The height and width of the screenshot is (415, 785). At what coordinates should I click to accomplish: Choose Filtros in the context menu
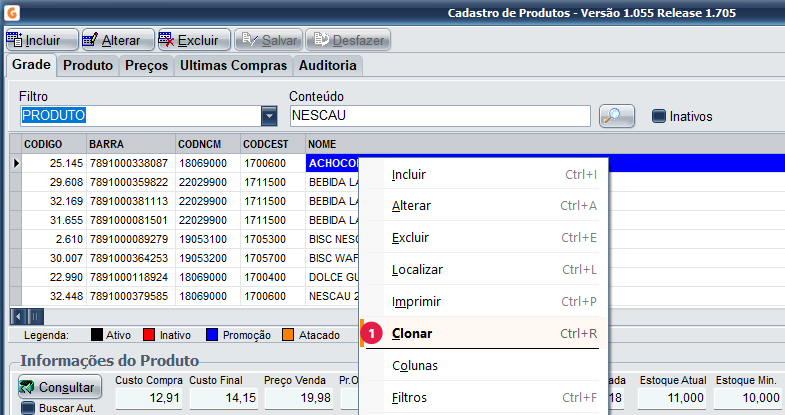(484, 398)
